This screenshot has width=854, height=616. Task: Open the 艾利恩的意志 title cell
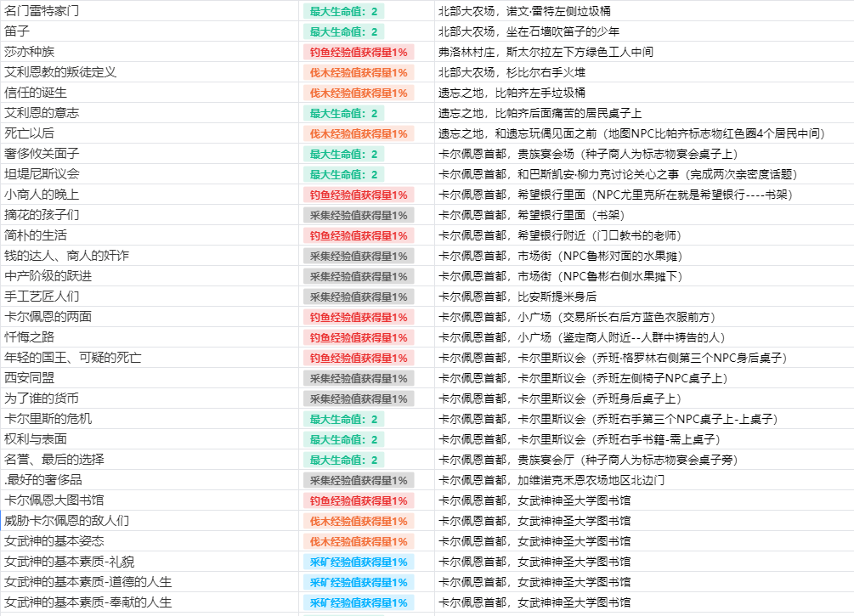[x=150, y=113]
